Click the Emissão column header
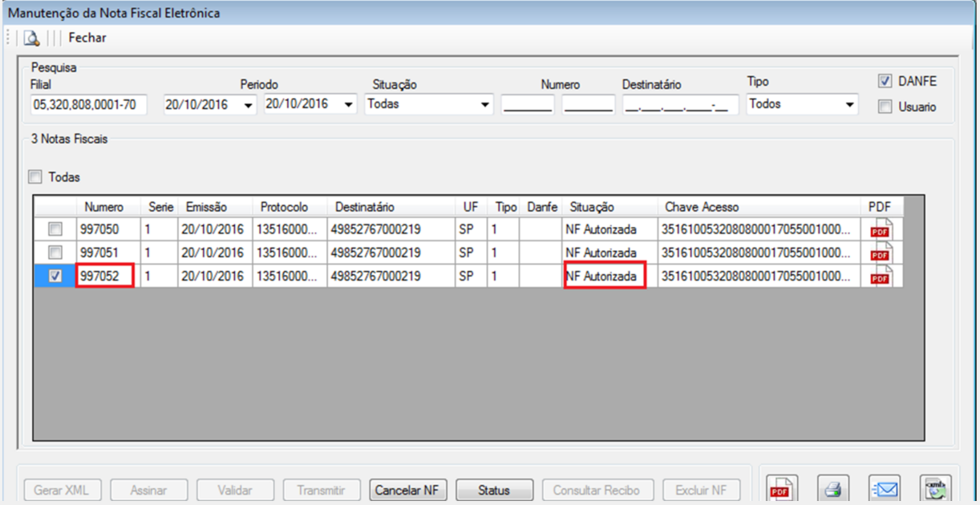Image resolution: width=980 pixels, height=505 pixels. tap(214, 207)
